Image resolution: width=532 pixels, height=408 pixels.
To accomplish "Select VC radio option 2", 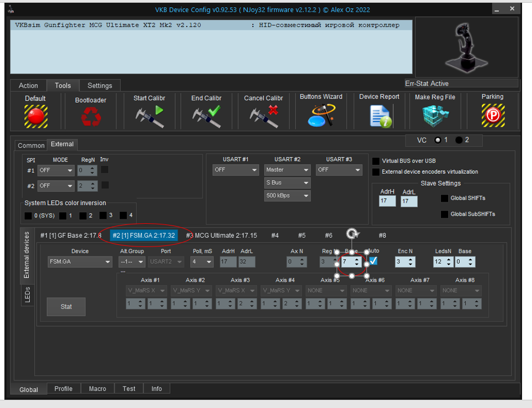I will [459, 140].
